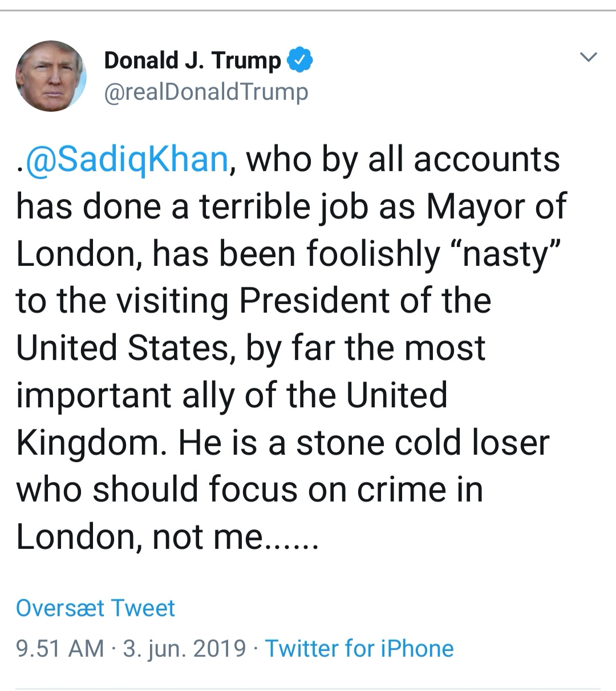
Task: Open the tweet options chevron menu
Action: click(588, 57)
